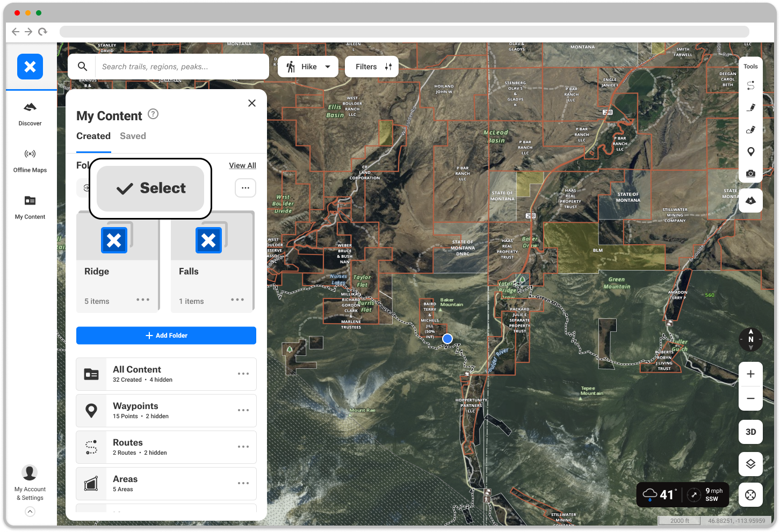Click the Routes dotted path icon

pyautogui.click(x=91, y=447)
